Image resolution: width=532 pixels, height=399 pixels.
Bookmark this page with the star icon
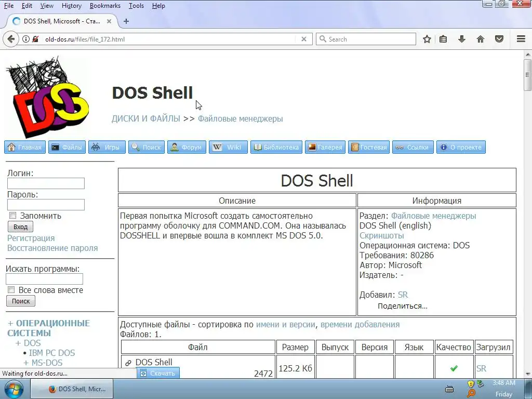click(x=427, y=39)
